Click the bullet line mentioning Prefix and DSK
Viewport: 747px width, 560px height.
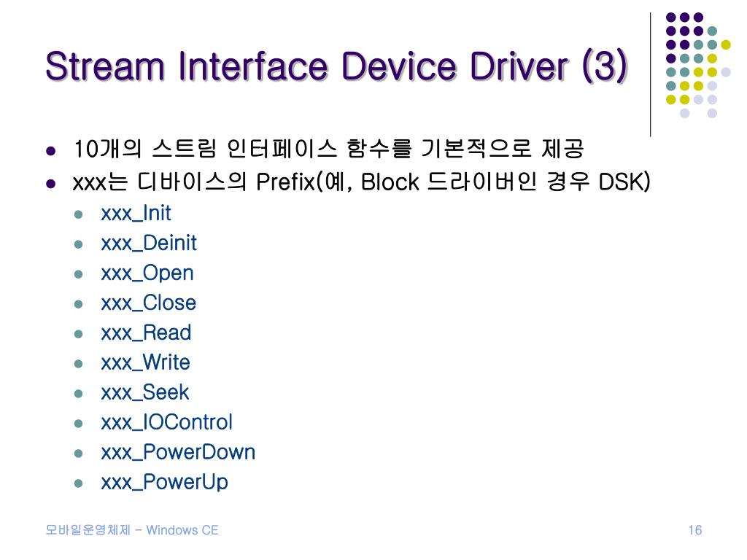(361, 182)
